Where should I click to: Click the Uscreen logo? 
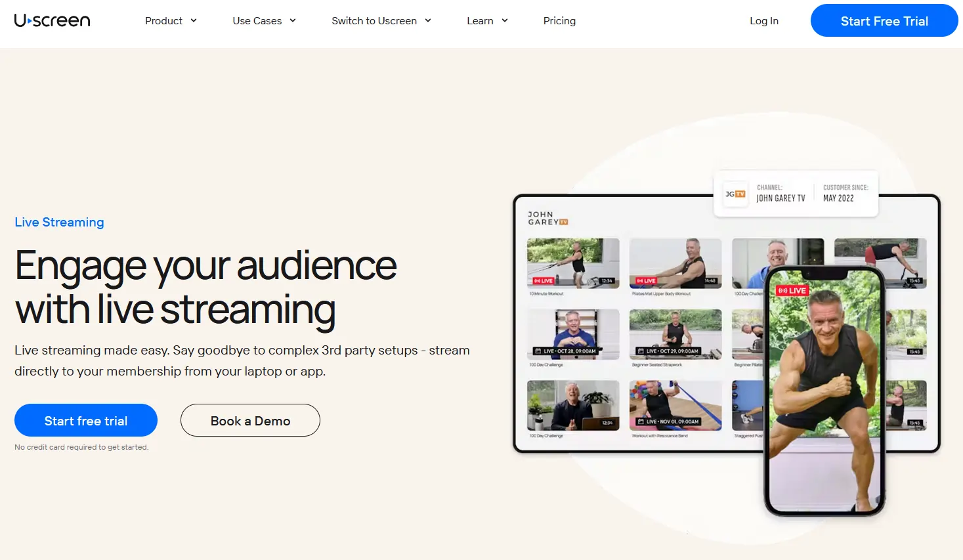pyautogui.click(x=53, y=20)
